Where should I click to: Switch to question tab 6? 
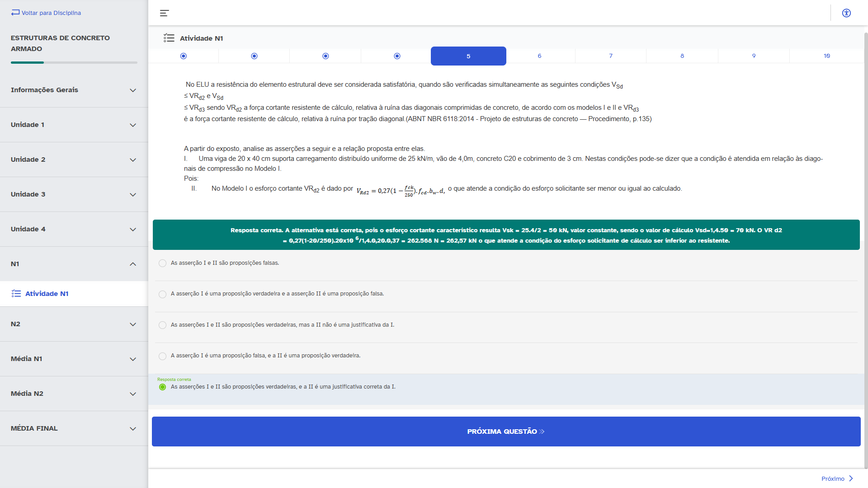pyautogui.click(x=539, y=56)
